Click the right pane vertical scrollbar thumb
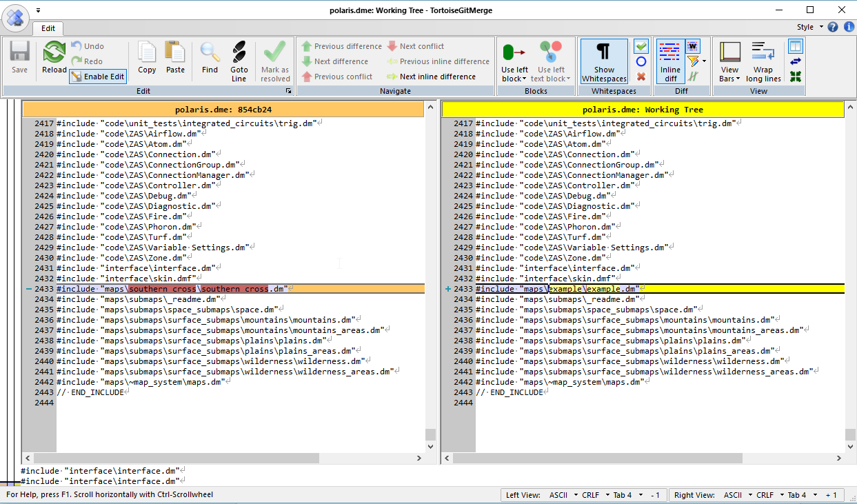 [849, 434]
